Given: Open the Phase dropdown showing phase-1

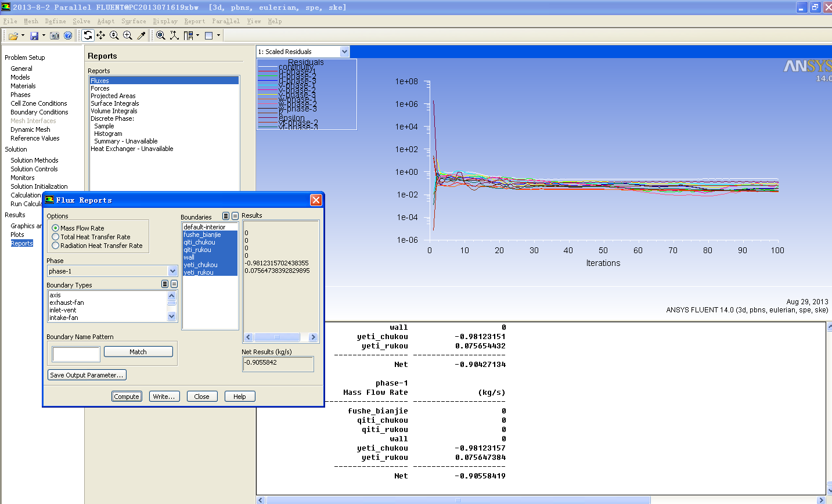Looking at the screenshot, I should 172,271.
